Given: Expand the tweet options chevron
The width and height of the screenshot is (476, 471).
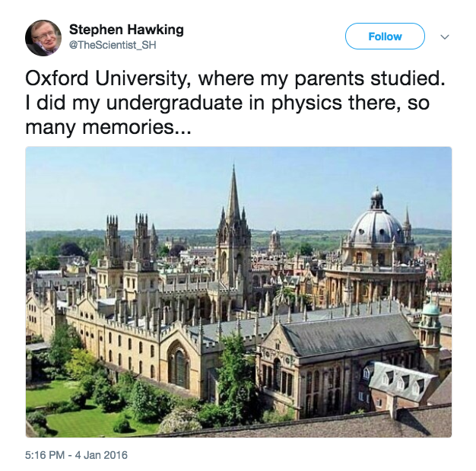Looking at the screenshot, I should coord(445,37).
